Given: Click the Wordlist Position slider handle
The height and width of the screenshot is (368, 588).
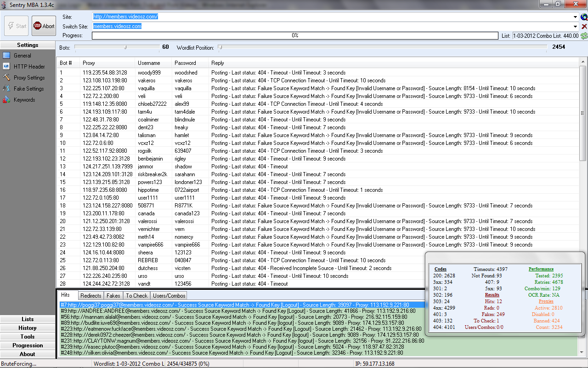Looking at the screenshot, I should 220,47.
